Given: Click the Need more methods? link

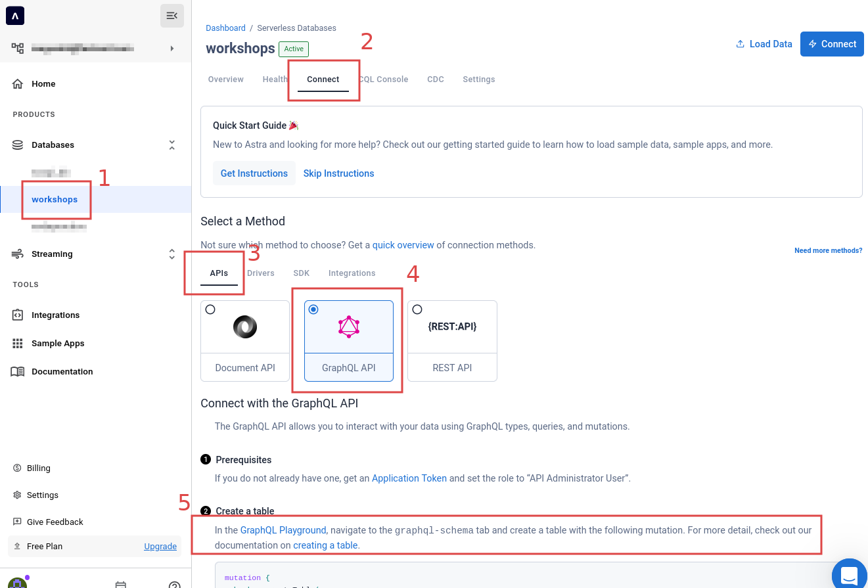Looking at the screenshot, I should click(828, 250).
